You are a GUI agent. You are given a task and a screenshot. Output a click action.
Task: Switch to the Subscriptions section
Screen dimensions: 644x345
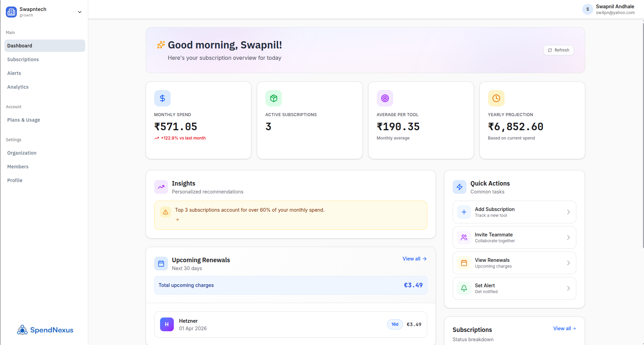tap(23, 59)
